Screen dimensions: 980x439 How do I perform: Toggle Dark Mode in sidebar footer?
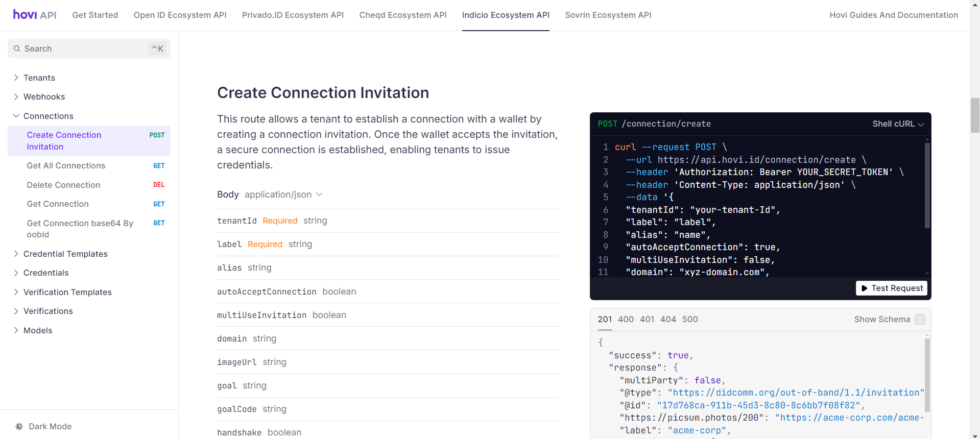coord(50,426)
